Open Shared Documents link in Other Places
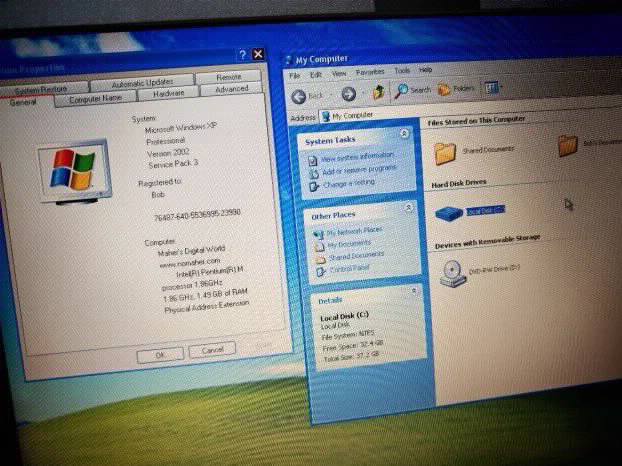The image size is (622, 466). 357,256
